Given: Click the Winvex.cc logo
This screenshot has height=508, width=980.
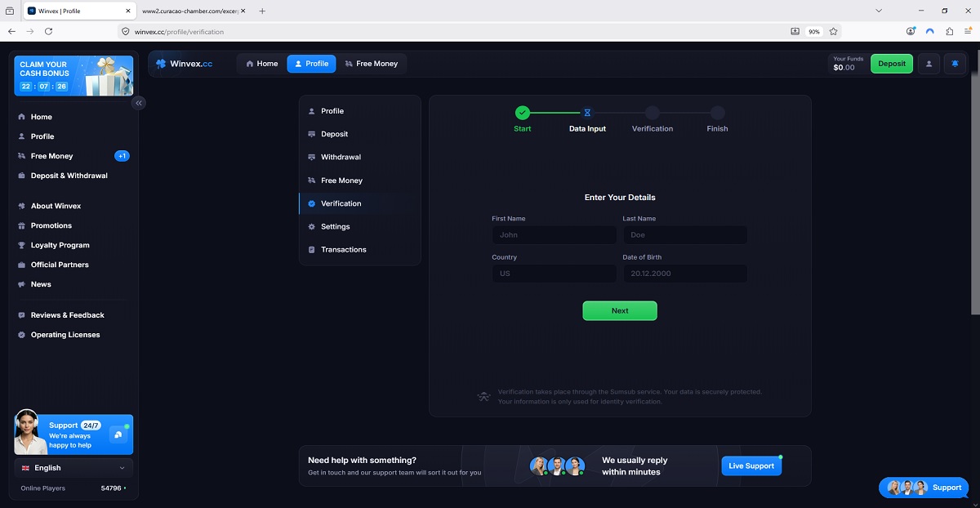Looking at the screenshot, I should [184, 64].
